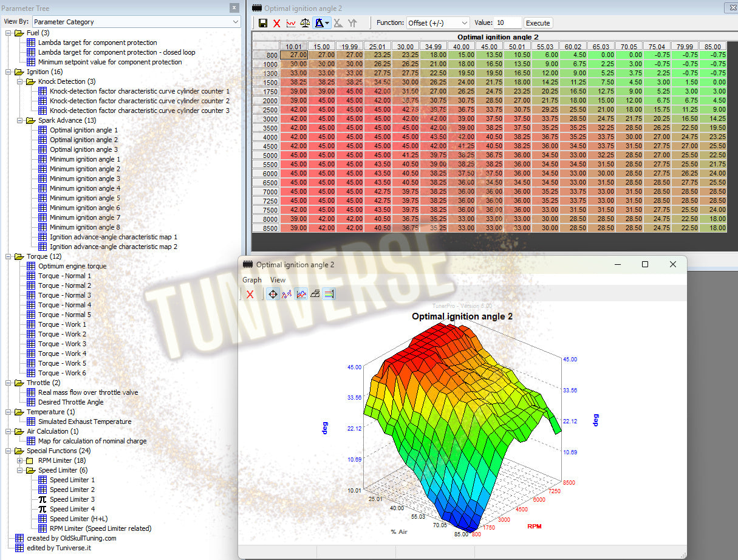Collapse the Fuel (3) tree node
The width and height of the screenshot is (738, 560).
(8, 33)
